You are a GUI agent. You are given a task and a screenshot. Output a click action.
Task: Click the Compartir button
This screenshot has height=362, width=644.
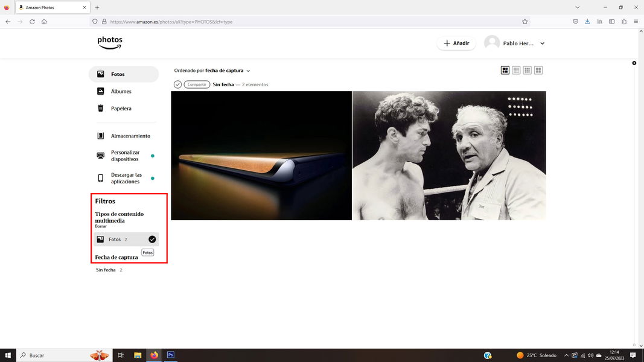197,84
